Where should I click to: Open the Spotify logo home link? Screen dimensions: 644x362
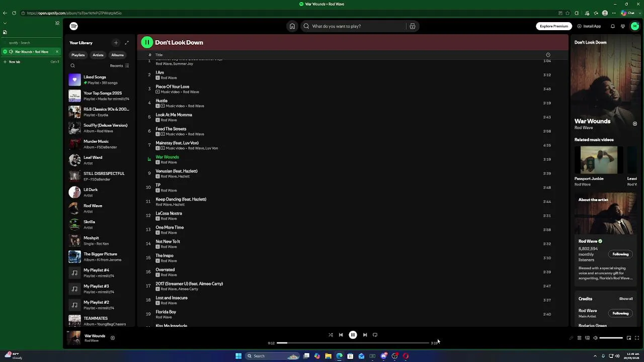(74, 26)
